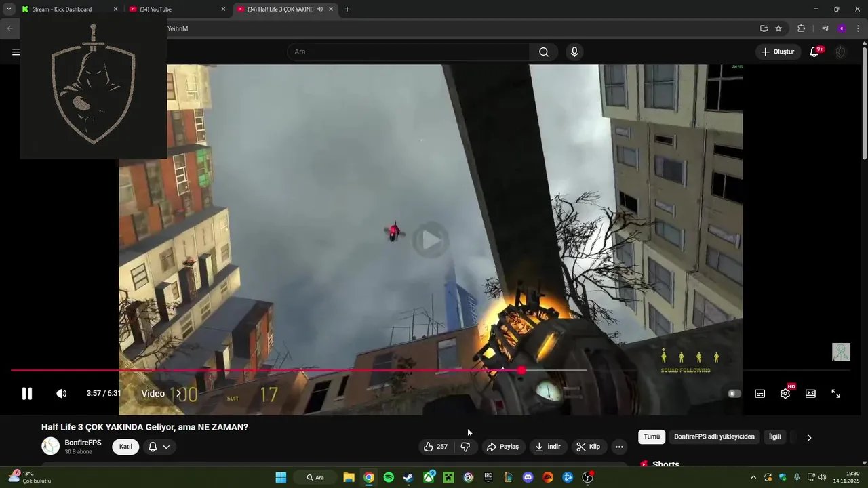The image size is (868, 488).
Task: Bookmark this page with star
Action: (x=778, y=28)
